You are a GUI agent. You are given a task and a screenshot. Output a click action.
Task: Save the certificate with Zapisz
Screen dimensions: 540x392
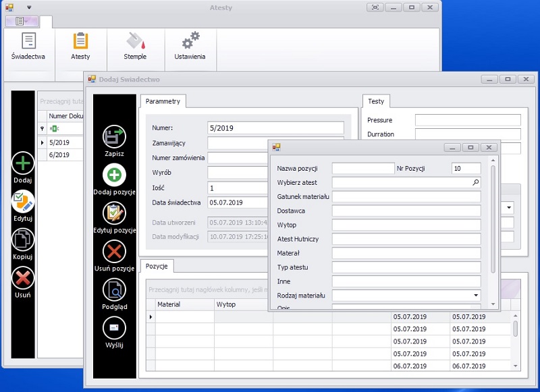point(114,136)
